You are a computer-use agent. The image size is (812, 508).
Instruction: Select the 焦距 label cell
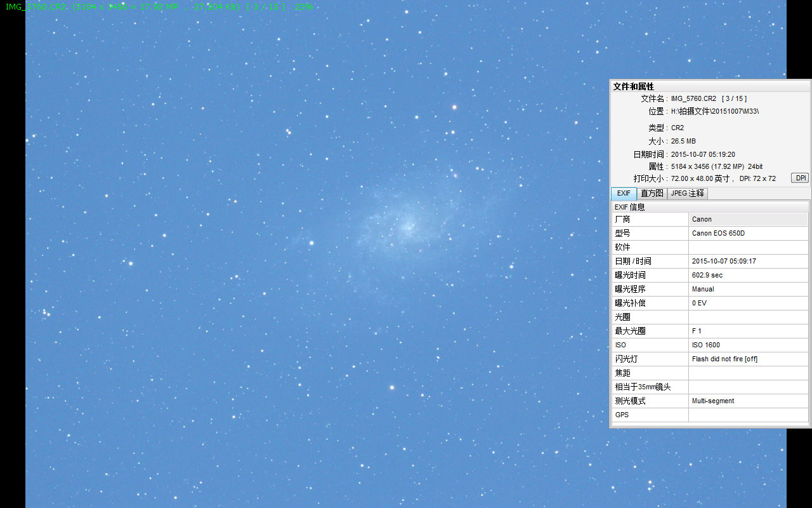pyautogui.click(x=650, y=373)
